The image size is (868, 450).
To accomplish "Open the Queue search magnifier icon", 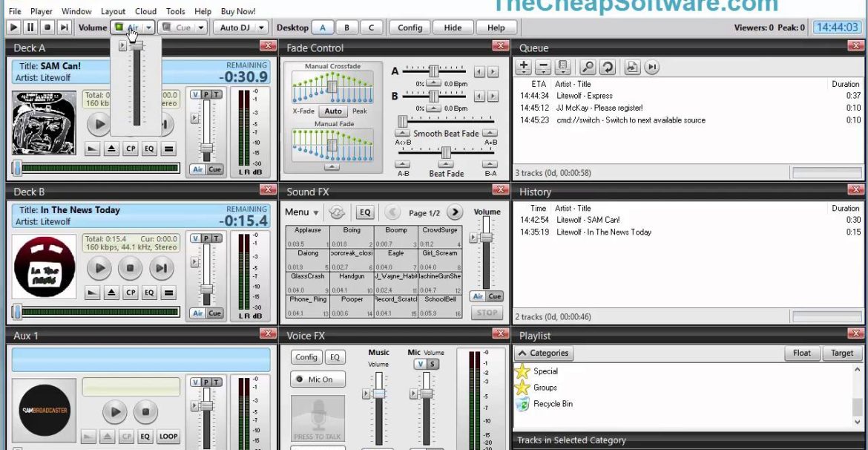I will [588, 67].
